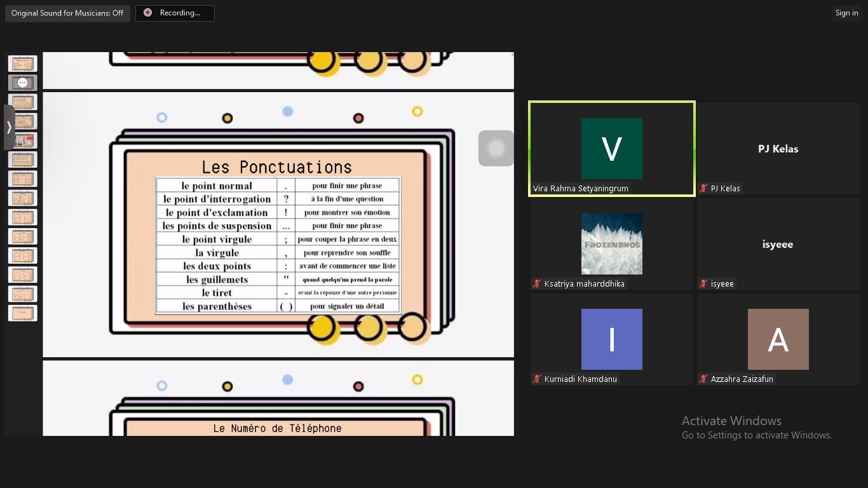Toggle Original Sound for Musicians

pos(67,13)
